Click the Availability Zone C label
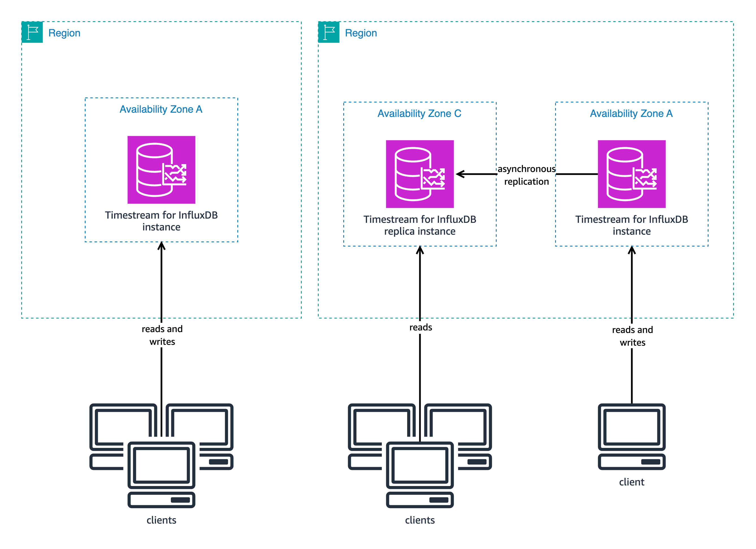This screenshot has height=549, width=756. click(x=419, y=113)
